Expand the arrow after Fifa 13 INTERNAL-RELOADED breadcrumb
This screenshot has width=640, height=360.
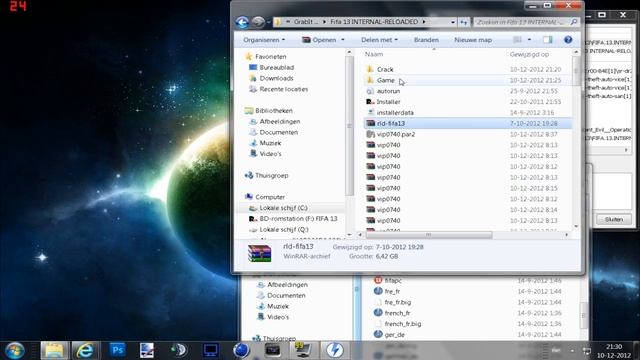tap(424, 22)
